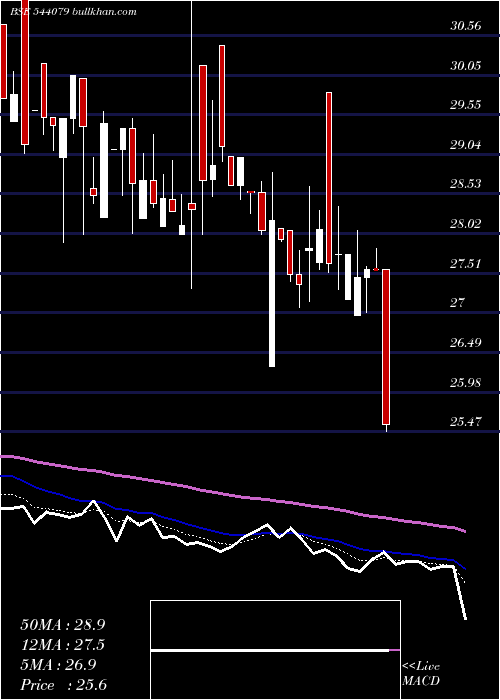The height and width of the screenshot is (700, 500).
Task: Click the 29.55 price axis label
Action: click(x=466, y=105)
